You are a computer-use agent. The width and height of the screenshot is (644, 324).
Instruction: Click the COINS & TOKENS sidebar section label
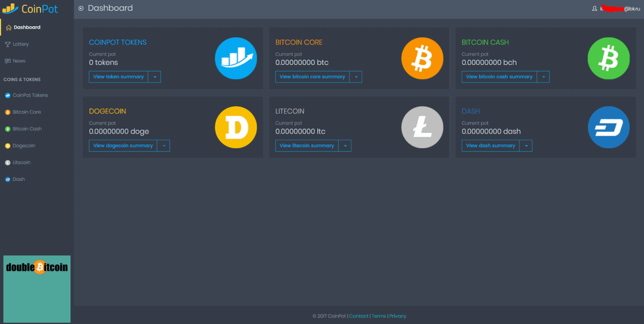coord(22,79)
